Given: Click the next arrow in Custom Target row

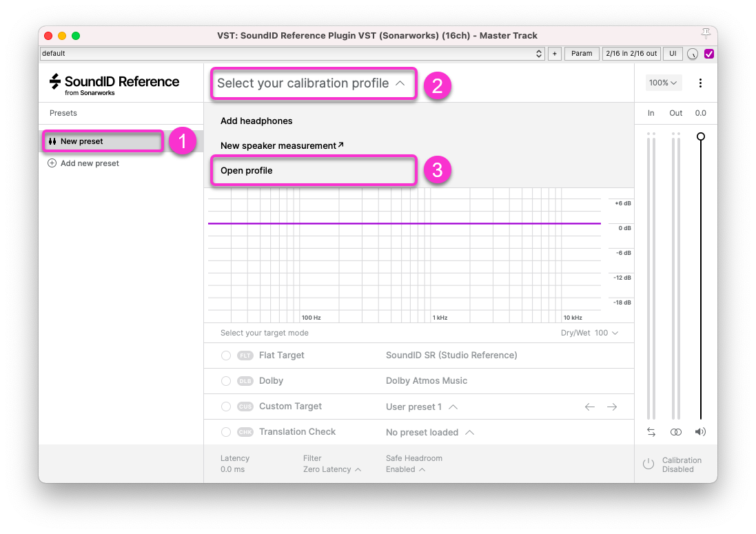Looking at the screenshot, I should click(612, 407).
